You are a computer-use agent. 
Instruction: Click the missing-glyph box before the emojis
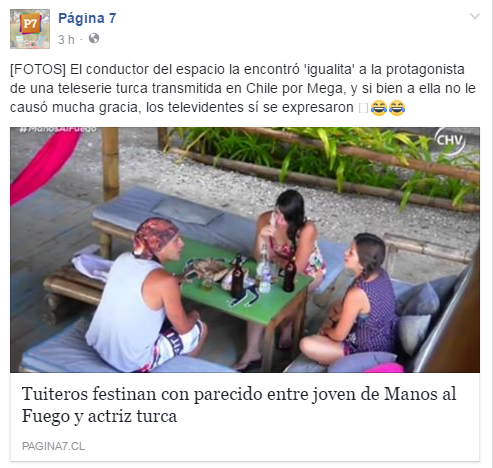[x=364, y=108]
